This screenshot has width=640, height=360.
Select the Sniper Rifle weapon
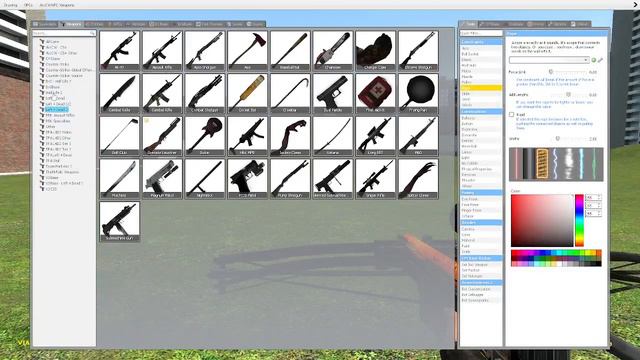(x=376, y=178)
